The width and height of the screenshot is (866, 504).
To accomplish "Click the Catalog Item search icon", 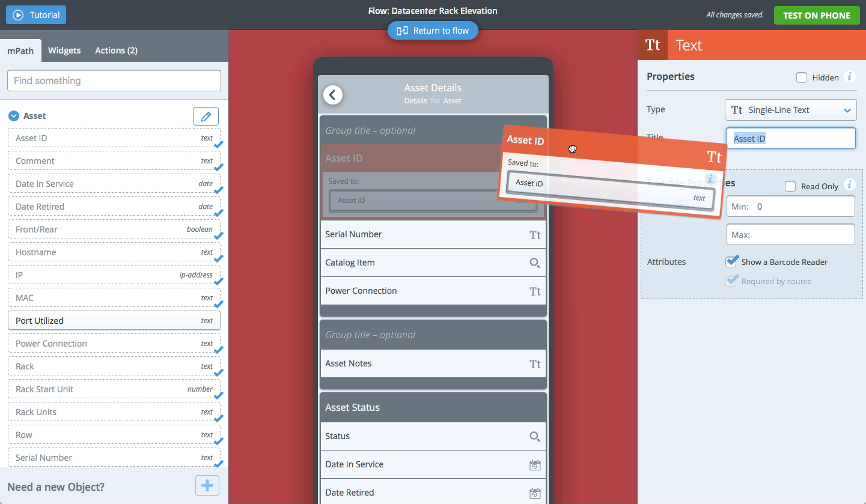I will point(535,263).
